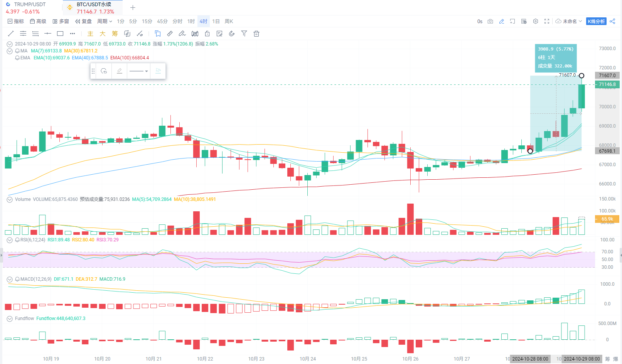Toggle the 筹 chip distribution indicator
The image size is (622, 364).
coord(115,34)
